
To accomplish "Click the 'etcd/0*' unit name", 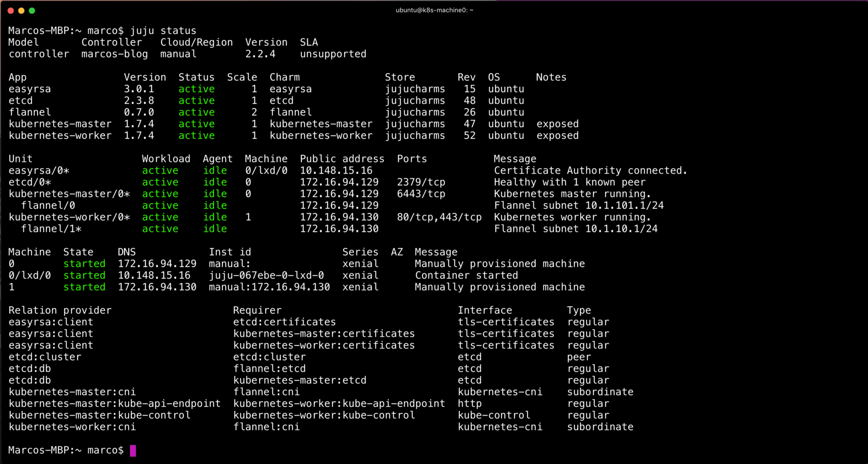I will click(x=30, y=183).
